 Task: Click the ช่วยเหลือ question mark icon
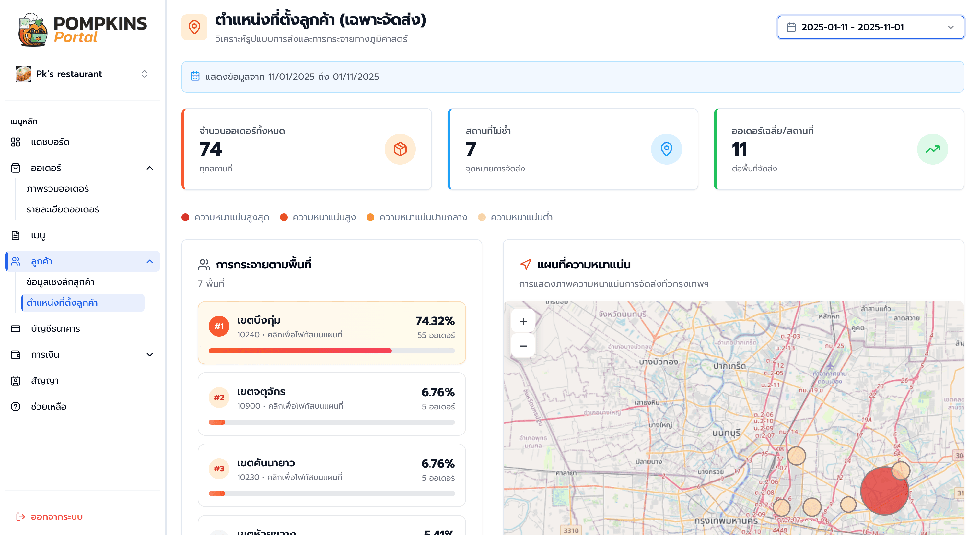coord(16,406)
